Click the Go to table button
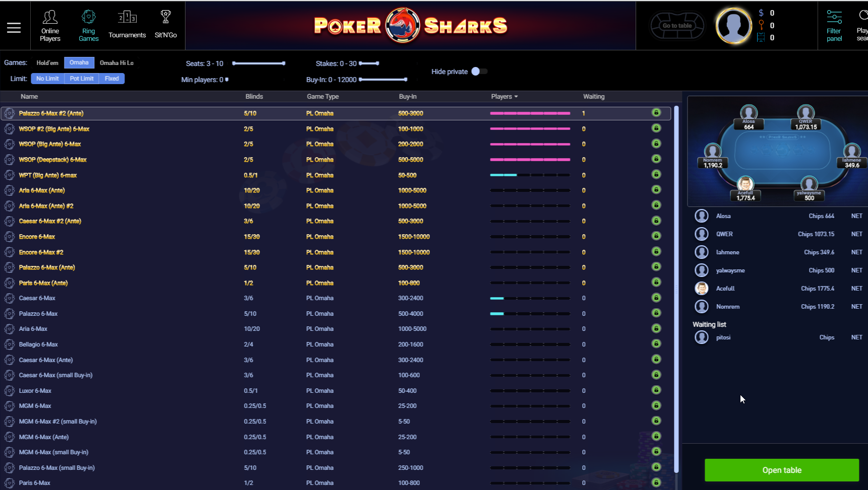This screenshot has width=868, height=490. 676,25
